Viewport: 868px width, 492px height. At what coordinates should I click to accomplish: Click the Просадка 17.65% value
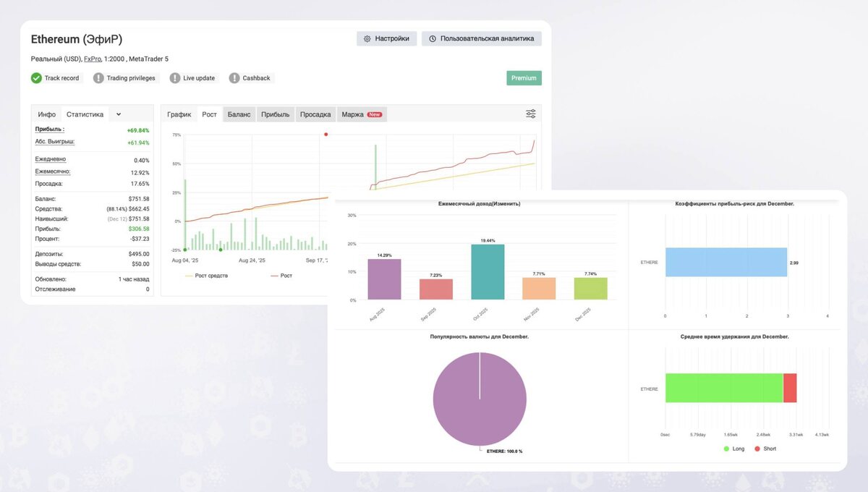tap(140, 184)
